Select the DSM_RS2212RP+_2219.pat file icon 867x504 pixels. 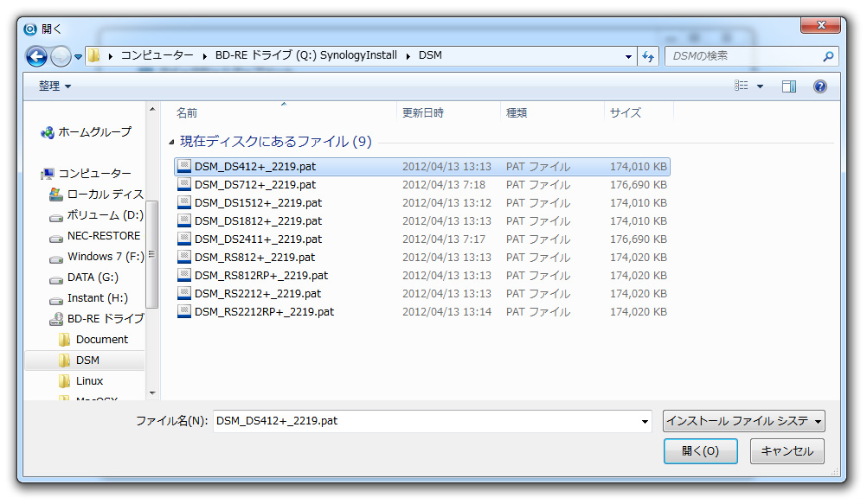click(184, 312)
